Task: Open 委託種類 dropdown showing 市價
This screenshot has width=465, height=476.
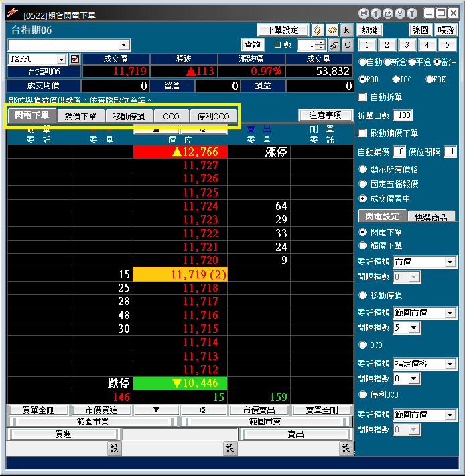Action: (450, 262)
